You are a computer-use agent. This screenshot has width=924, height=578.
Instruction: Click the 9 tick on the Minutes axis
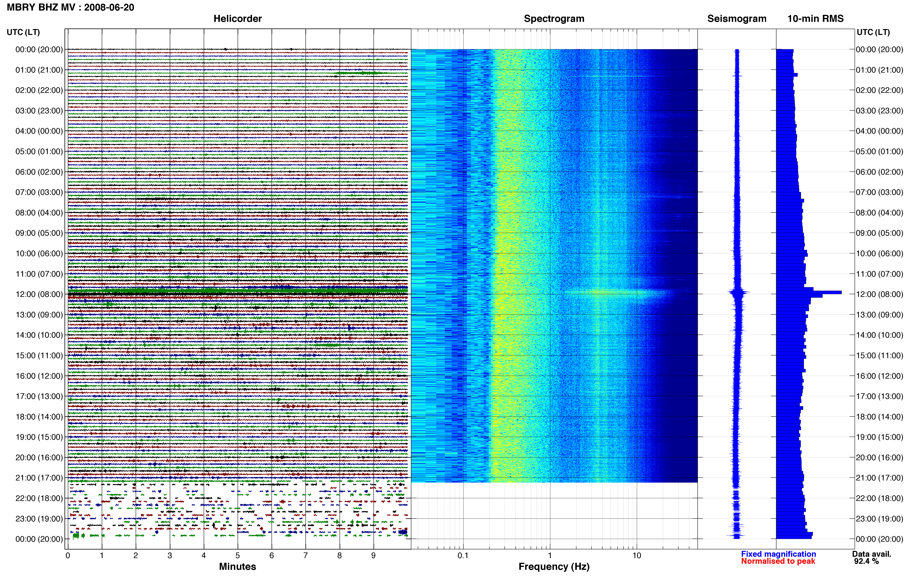click(x=373, y=556)
